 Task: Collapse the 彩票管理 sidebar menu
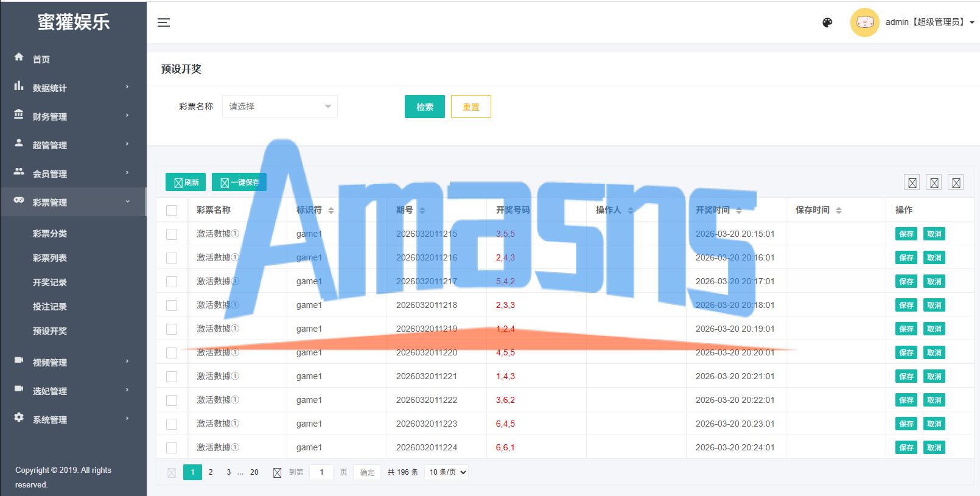[73, 202]
